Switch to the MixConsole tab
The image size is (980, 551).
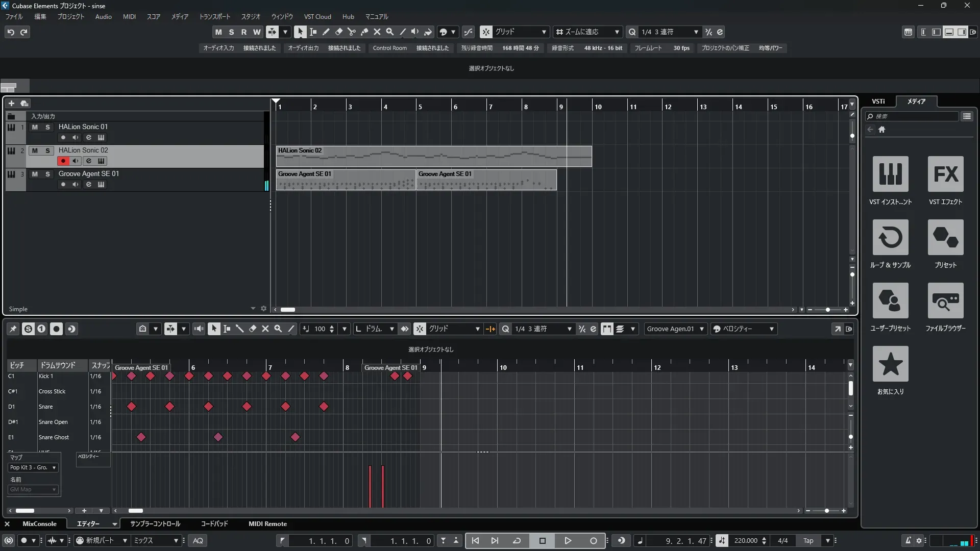39,524
